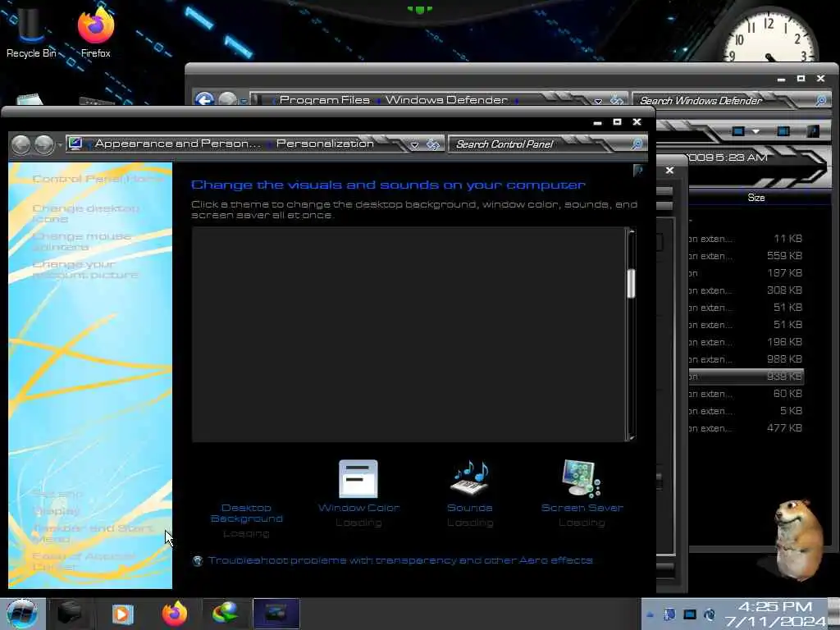Go forward in the Personalization window
The height and width of the screenshot is (630, 840).
44,144
